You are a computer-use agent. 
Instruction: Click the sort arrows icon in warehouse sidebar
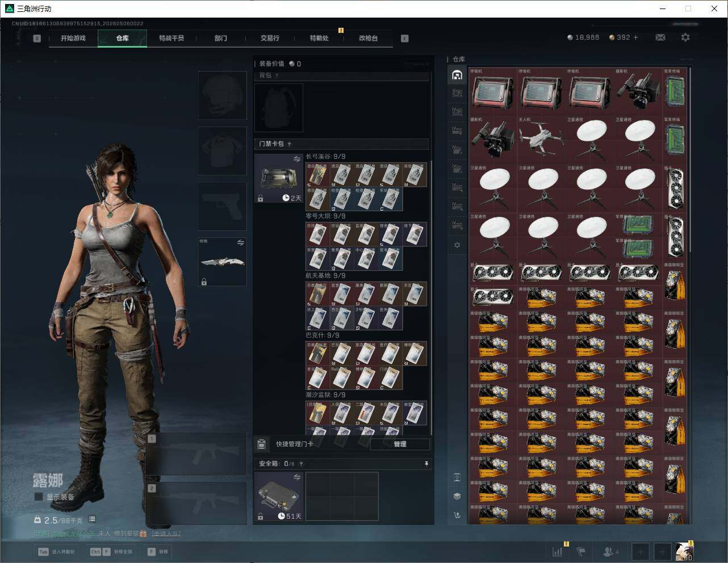(457, 515)
